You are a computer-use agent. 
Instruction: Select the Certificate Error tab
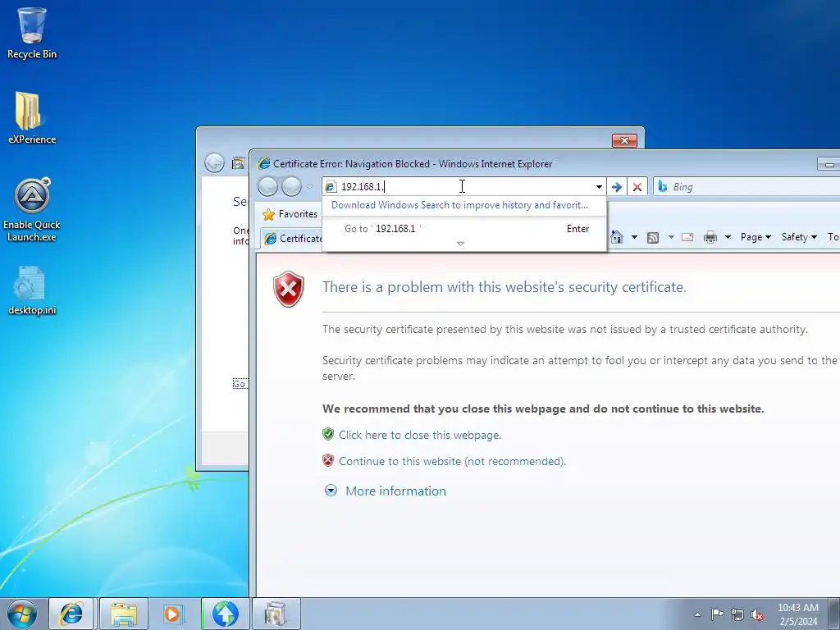coord(293,239)
